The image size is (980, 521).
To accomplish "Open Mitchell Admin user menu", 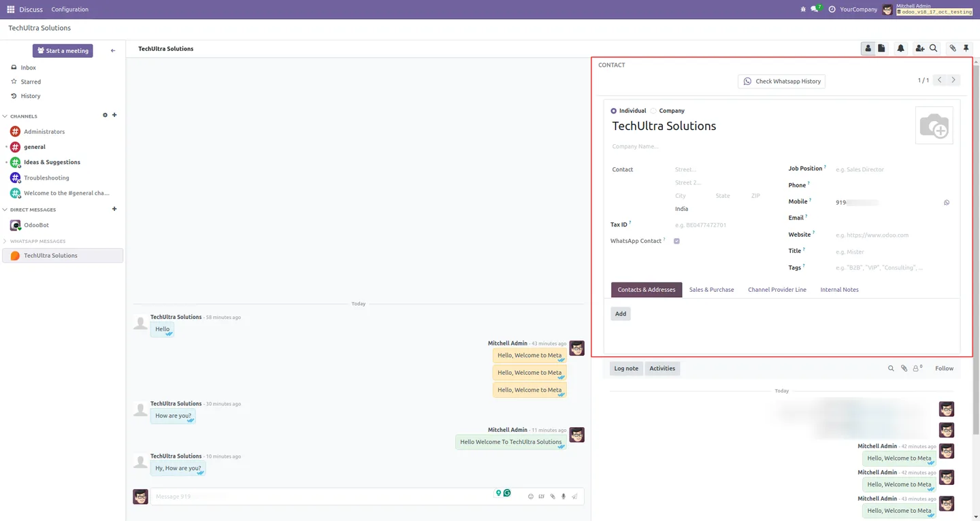I will (x=928, y=10).
